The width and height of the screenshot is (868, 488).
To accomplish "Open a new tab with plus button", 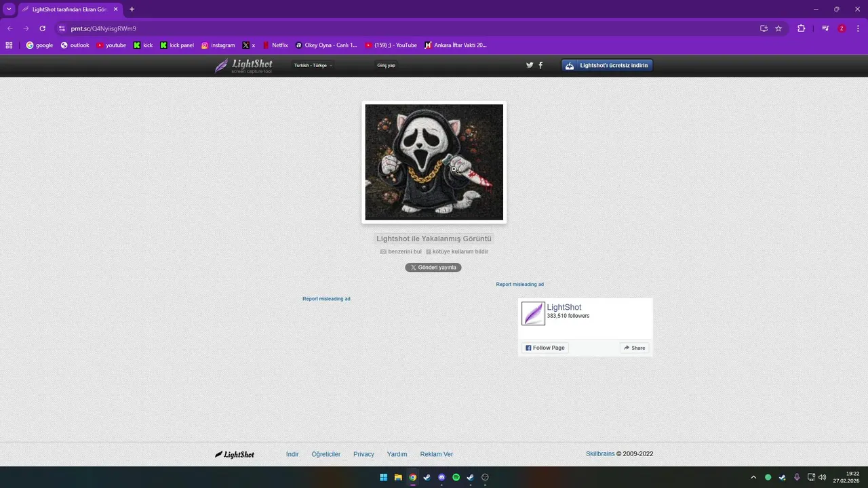I will point(132,9).
